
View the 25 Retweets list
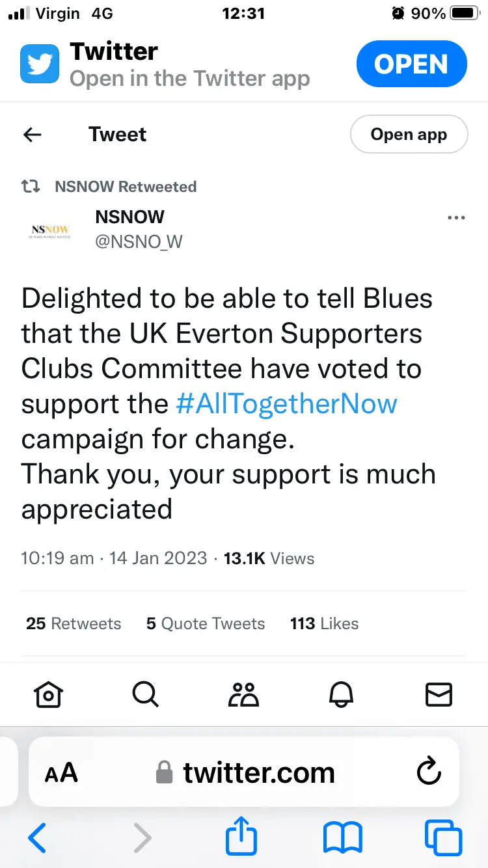[74, 623]
